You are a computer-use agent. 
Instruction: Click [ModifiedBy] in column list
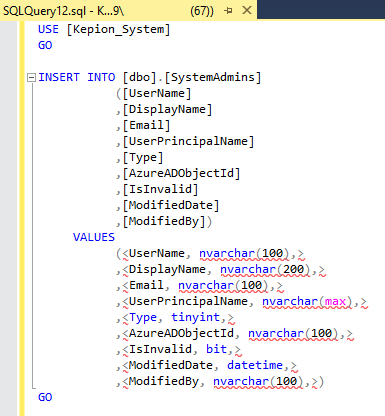coord(164,221)
